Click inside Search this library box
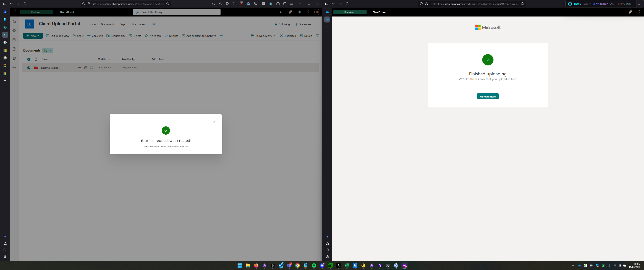Viewport: 644px width, 270px height. point(177,12)
